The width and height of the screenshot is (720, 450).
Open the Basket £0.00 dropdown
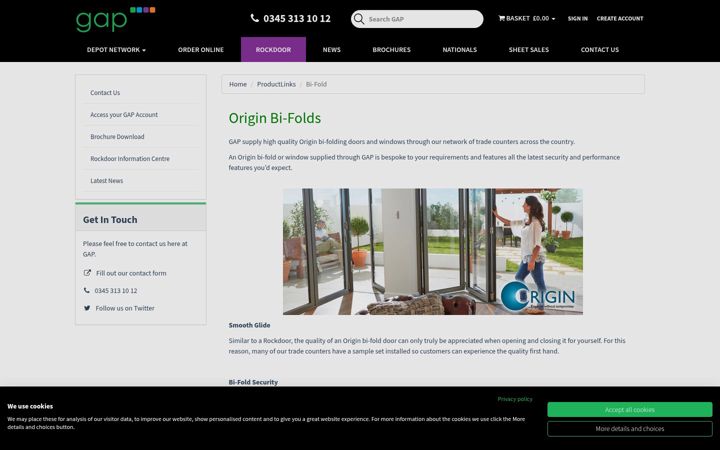pos(527,18)
